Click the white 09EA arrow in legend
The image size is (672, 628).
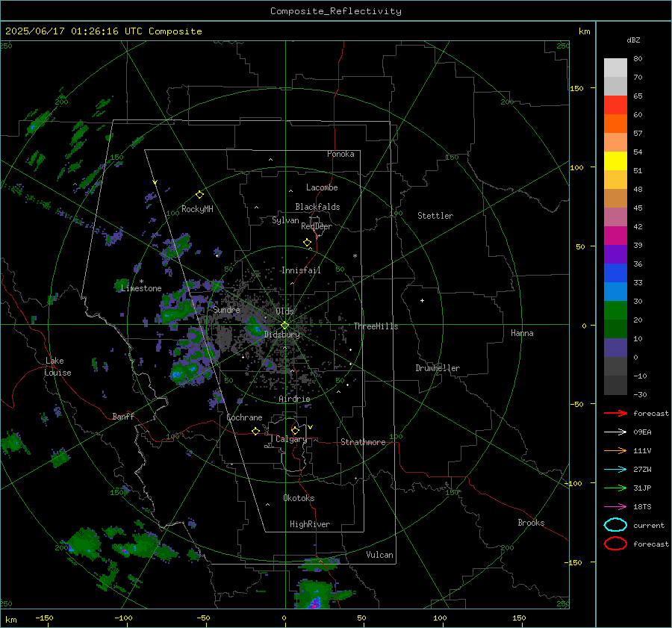(615, 432)
